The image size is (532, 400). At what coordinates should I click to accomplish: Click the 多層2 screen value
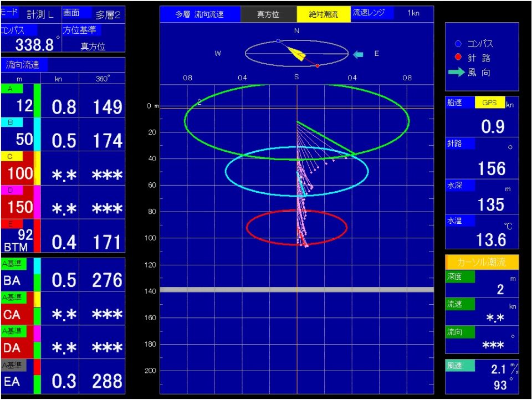108,15
